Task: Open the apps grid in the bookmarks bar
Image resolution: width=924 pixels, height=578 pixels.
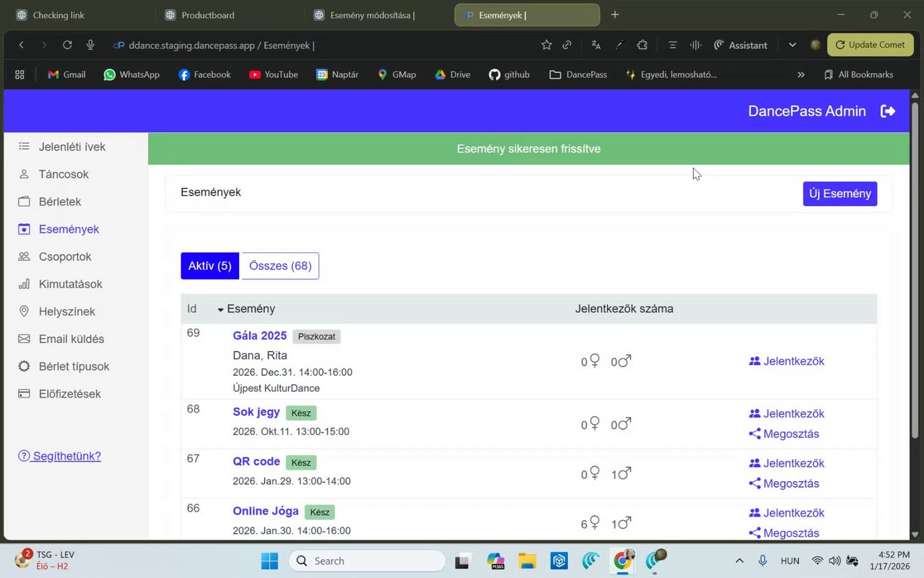Action: [x=19, y=74]
